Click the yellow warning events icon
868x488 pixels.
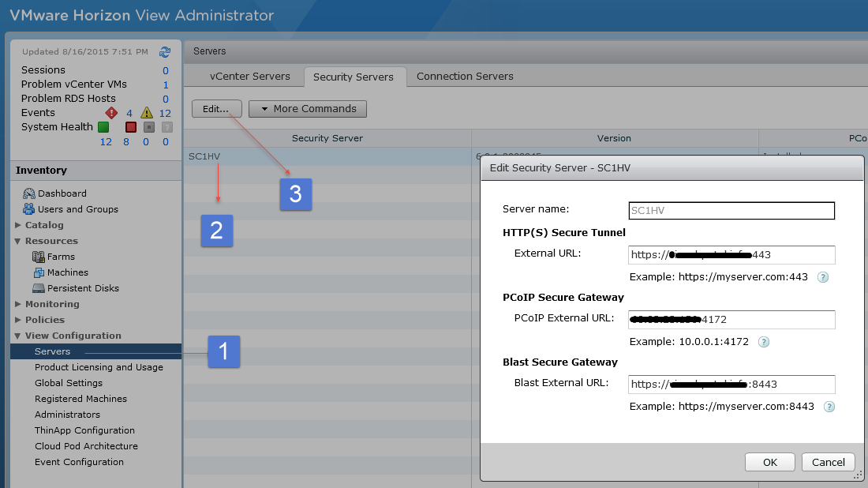coord(147,113)
